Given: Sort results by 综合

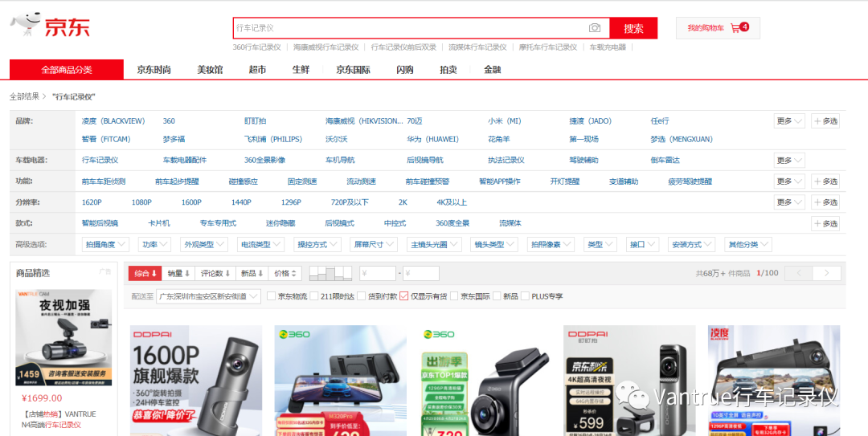Looking at the screenshot, I should [x=146, y=273].
